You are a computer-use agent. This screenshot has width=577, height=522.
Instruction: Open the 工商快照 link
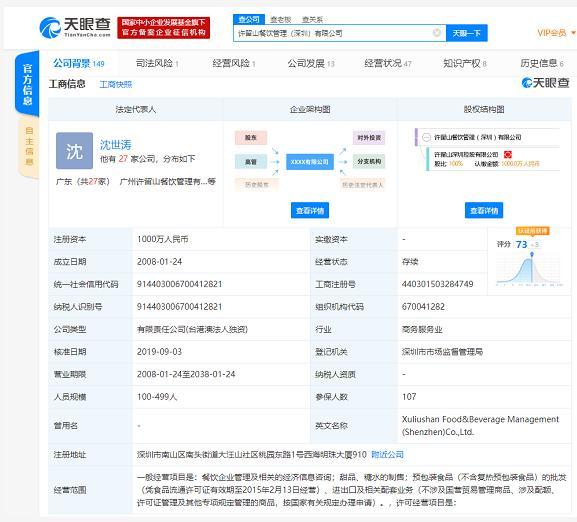116,85
